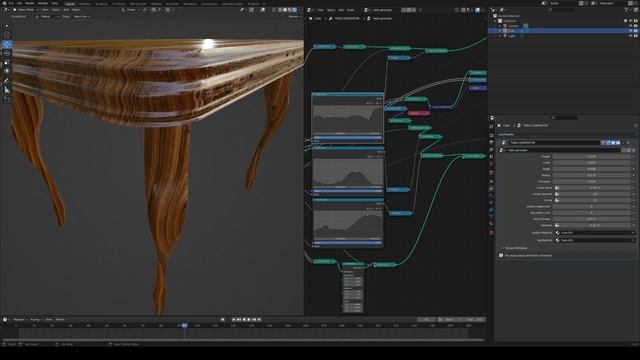Select the Scale tool

point(7,62)
